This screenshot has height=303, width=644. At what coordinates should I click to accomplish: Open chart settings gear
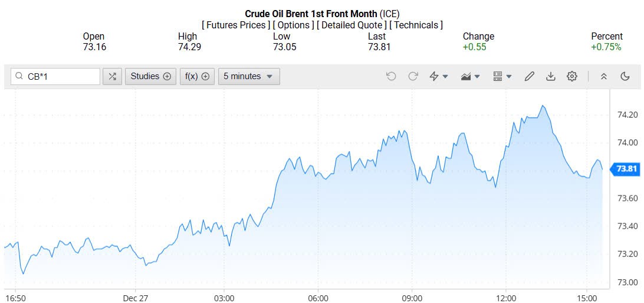[x=571, y=76]
